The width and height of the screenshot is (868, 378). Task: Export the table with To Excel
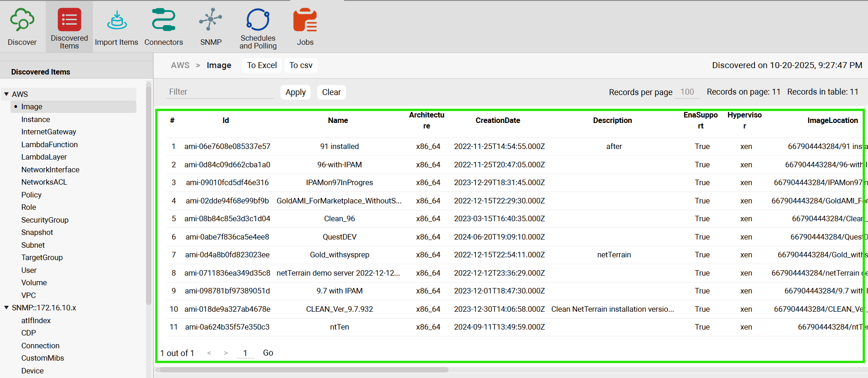(262, 65)
